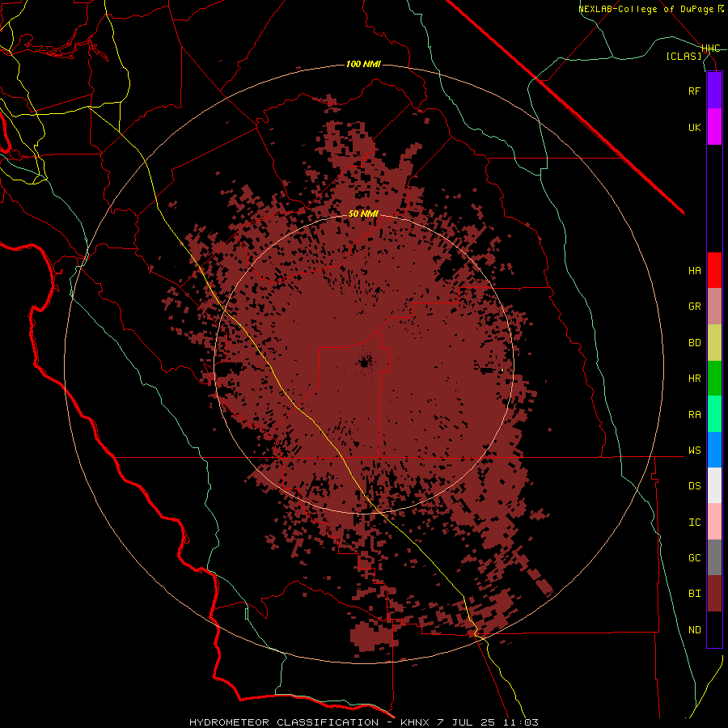Click the "7 JUL 25" date text
This screenshot has height=728, width=728.
(x=468, y=722)
